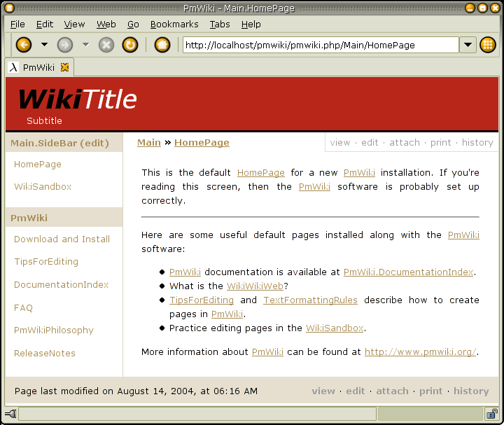Click the security lock icon in status bar

coord(491,414)
